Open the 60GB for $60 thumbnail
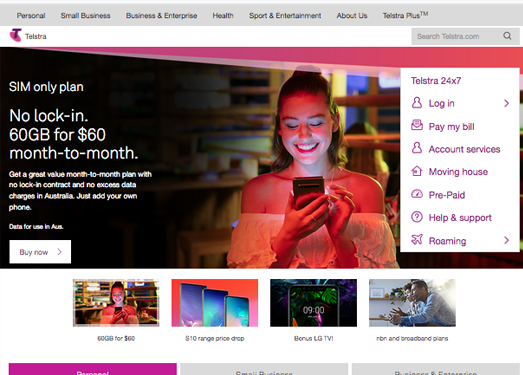Screen dimensions: 523x375 [x=116, y=303]
